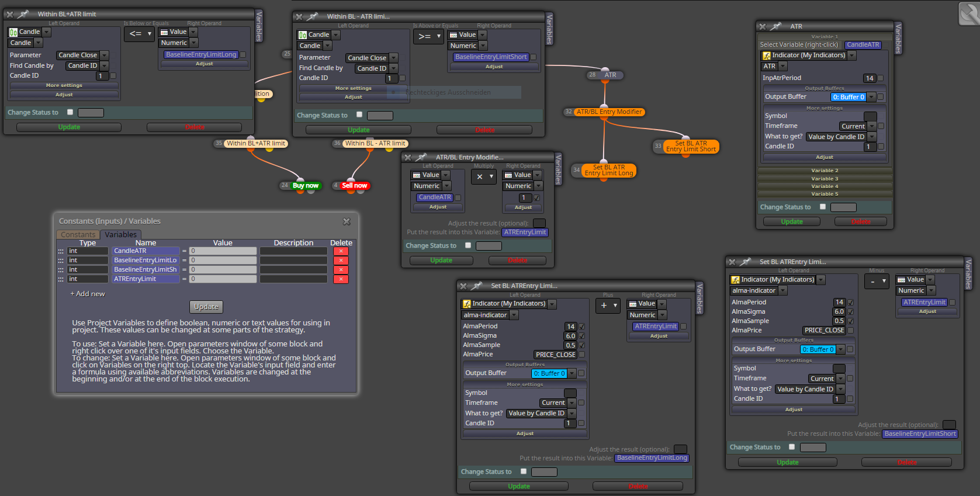
Task: Click InpAtrPeriod value 14 field
Action: click(x=870, y=78)
